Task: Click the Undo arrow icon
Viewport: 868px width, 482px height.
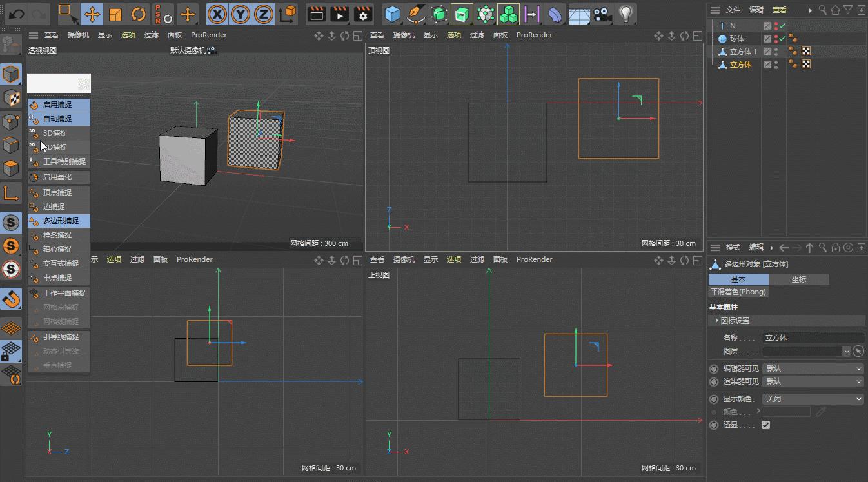Action: (17, 14)
